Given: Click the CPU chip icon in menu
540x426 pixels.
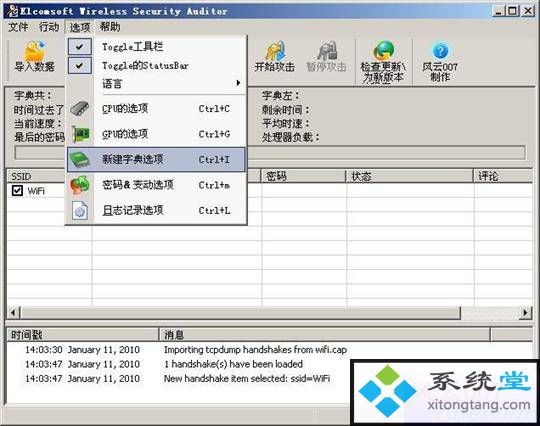Looking at the screenshot, I should (80, 108).
